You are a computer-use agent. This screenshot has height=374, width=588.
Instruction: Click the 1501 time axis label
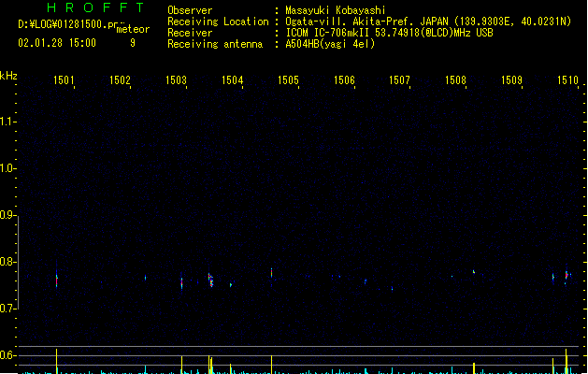pyautogui.click(x=64, y=79)
